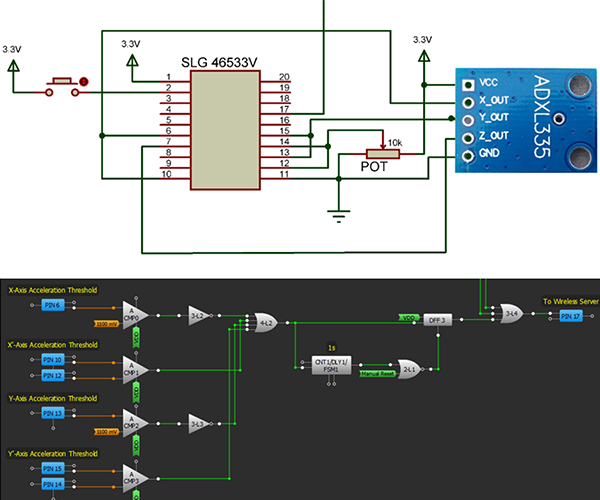Click the Y-Axis Acceleration Threshold label
The image size is (600, 500).
[x=52, y=399]
